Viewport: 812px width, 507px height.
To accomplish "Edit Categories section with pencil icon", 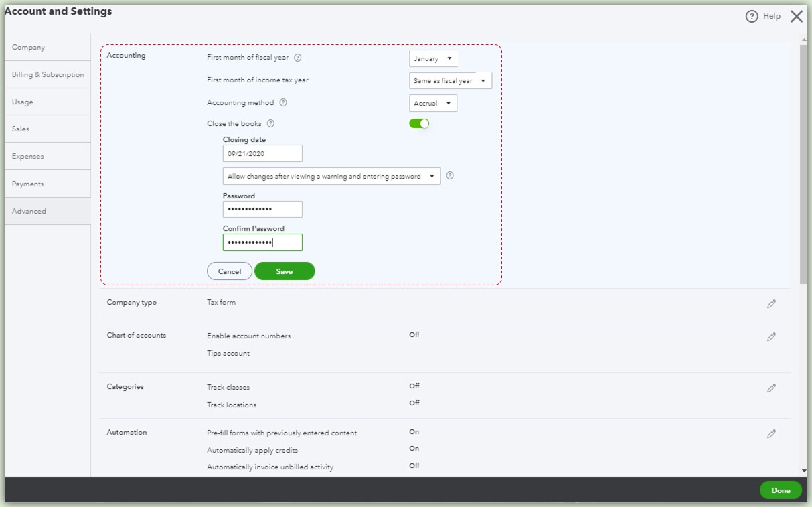I will 771,388.
